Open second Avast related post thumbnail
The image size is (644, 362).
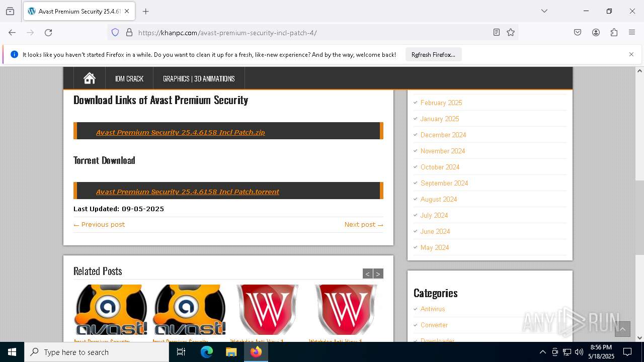(189, 310)
